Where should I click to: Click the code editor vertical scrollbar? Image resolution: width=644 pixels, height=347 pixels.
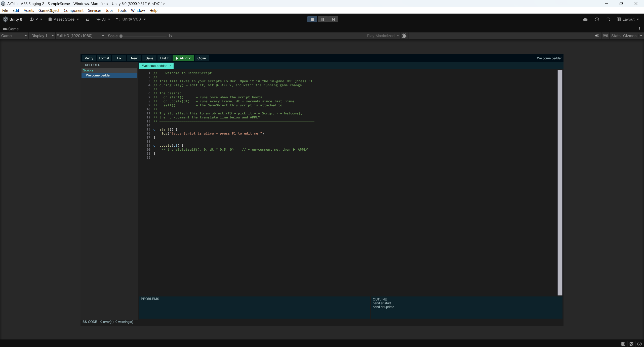(560, 183)
